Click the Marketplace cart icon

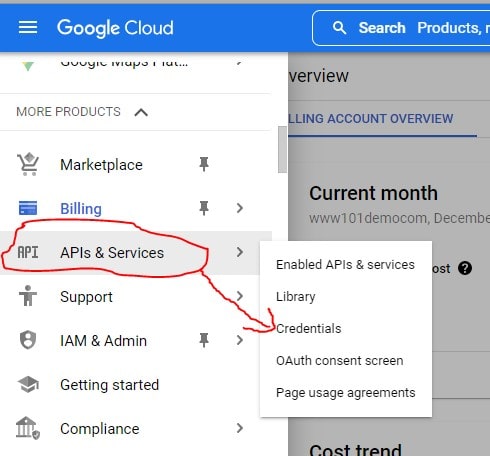28,164
